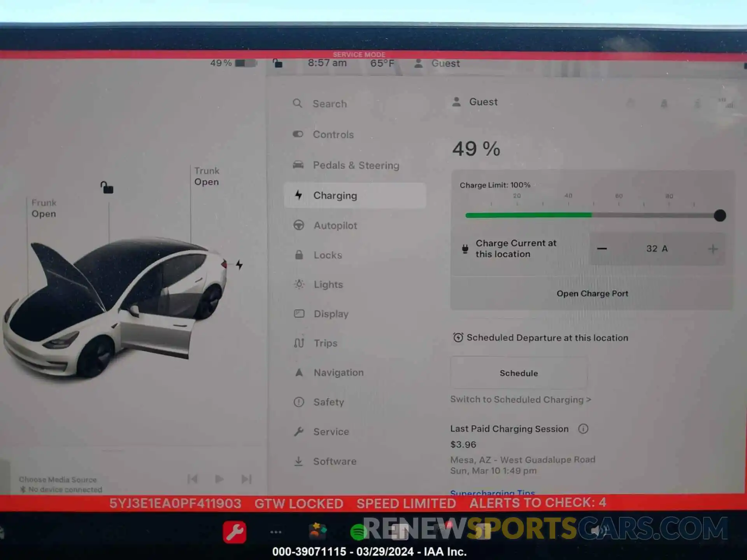Click Supercharging Tips link

point(492,493)
